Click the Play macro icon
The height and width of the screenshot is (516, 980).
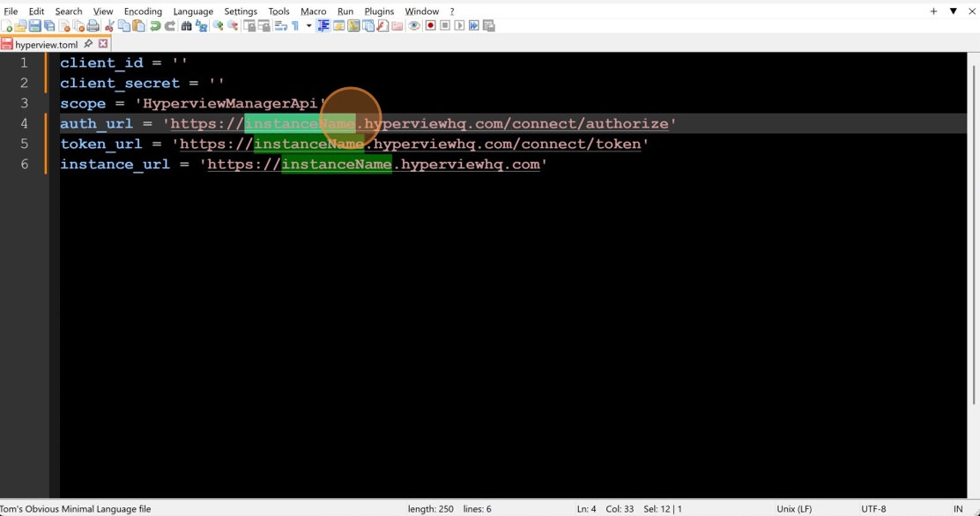click(459, 26)
